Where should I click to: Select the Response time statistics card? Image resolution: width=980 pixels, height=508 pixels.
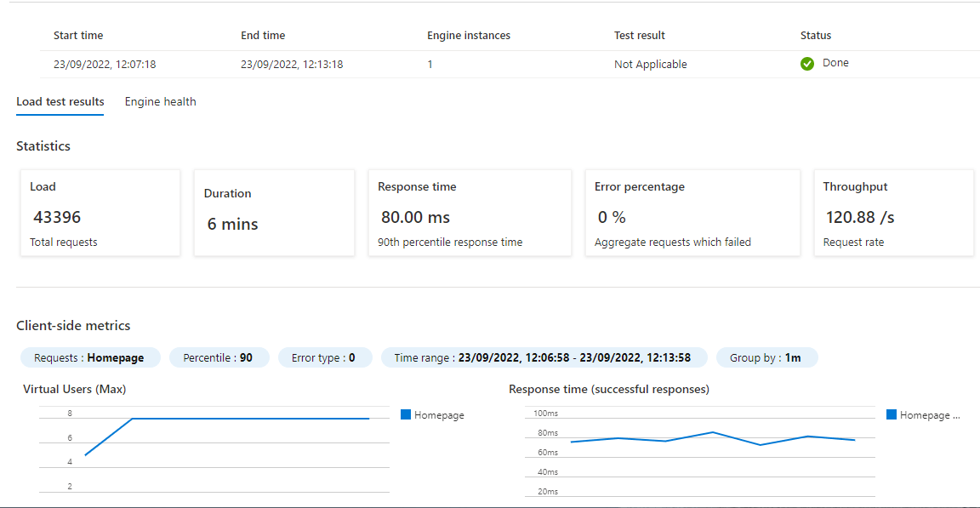(x=470, y=213)
